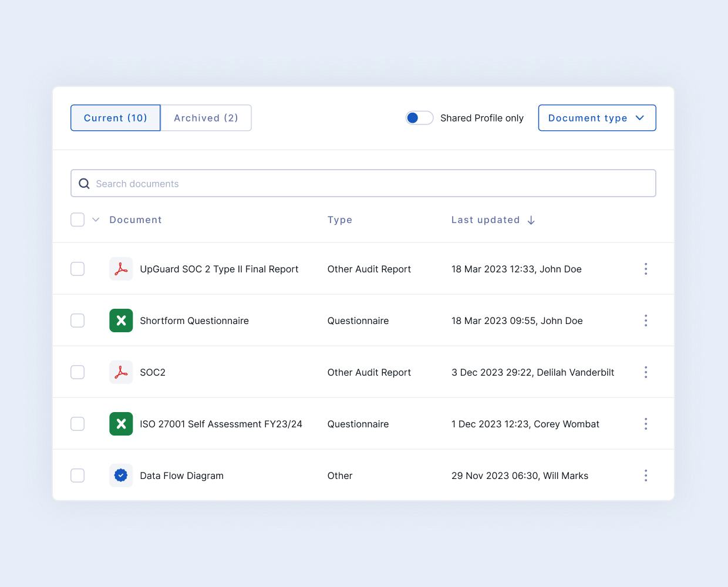The height and width of the screenshot is (587, 728).
Task: Open the kebab menu for SOC2 row
Action: coord(646,372)
